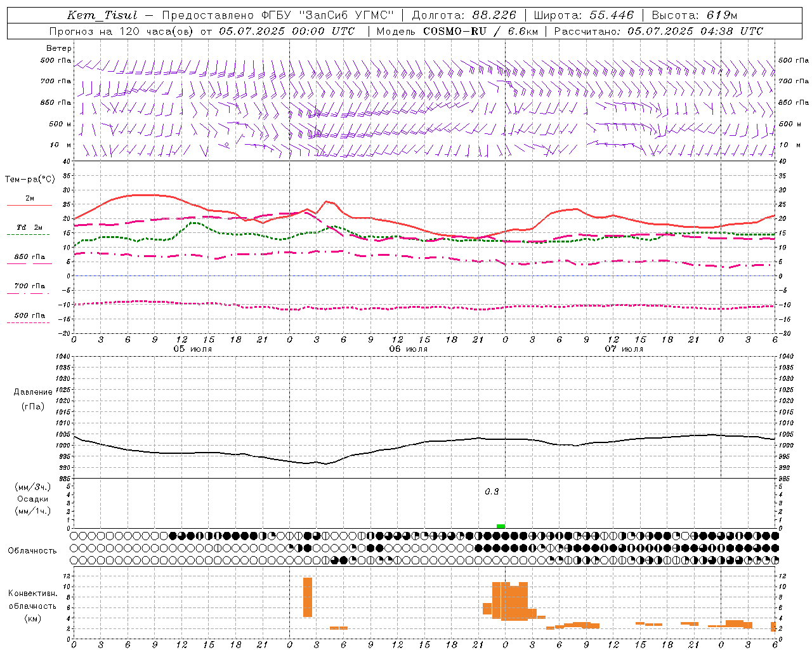Image resolution: width=812 pixels, height=650 pixels.
Task: Click the 0.3 precipitation amount value
Action: (492, 492)
